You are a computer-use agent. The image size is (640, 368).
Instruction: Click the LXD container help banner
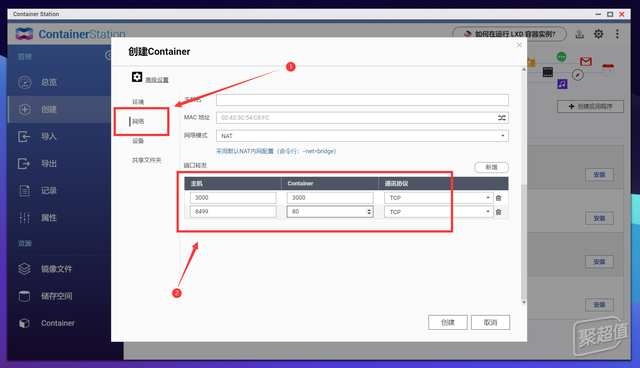click(x=509, y=34)
